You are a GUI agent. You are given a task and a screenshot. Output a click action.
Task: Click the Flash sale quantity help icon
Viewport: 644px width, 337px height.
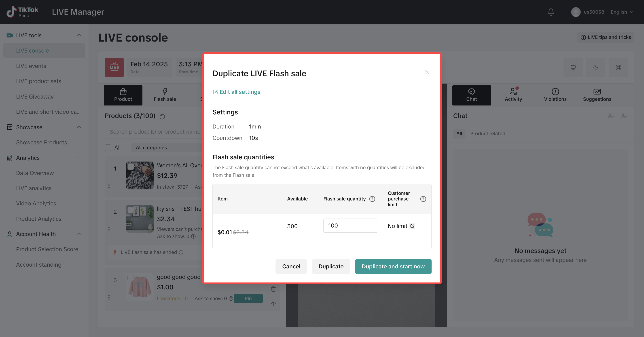coord(372,199)
